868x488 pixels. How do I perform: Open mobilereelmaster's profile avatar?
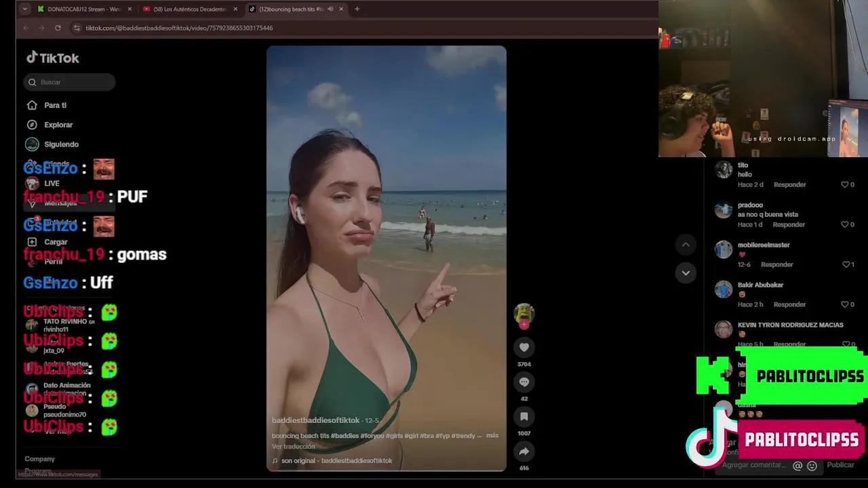point(724,249)
